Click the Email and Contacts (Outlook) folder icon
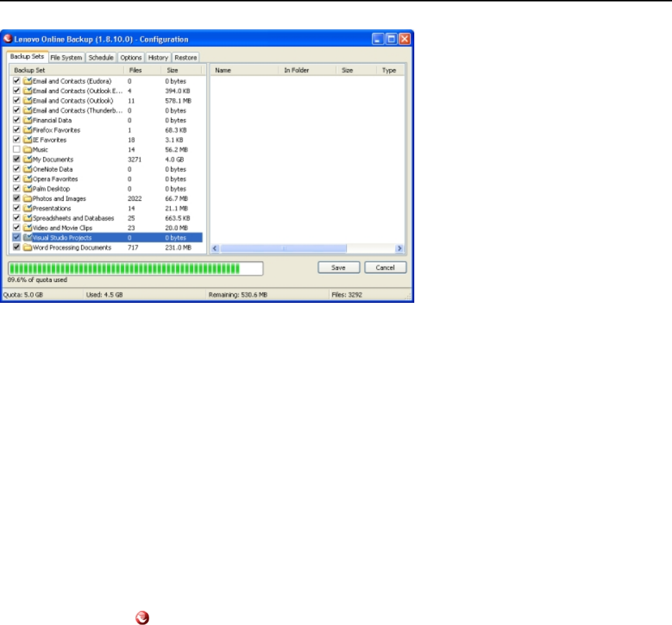The height and width of the screenshot is (625, 672). tap(28, 100)
